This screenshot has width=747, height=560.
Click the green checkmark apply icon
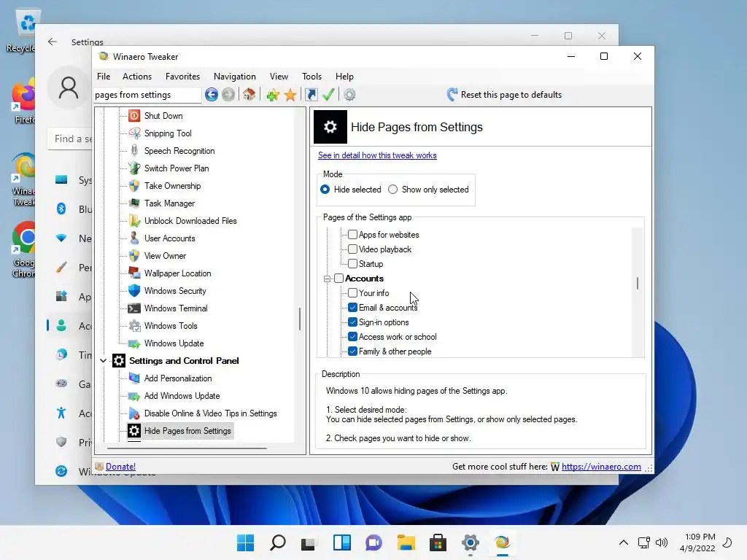[x=328, y=95]
